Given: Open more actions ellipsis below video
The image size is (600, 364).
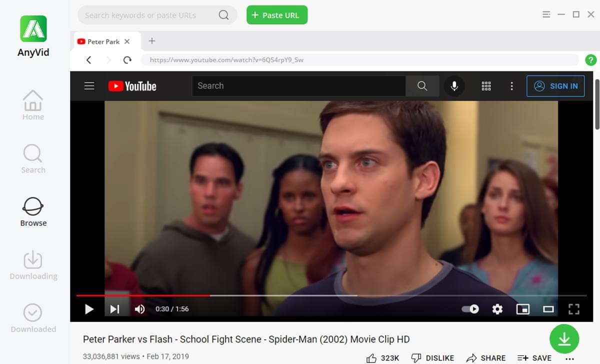Looking at the screenshot, I should tap(569, 358).
